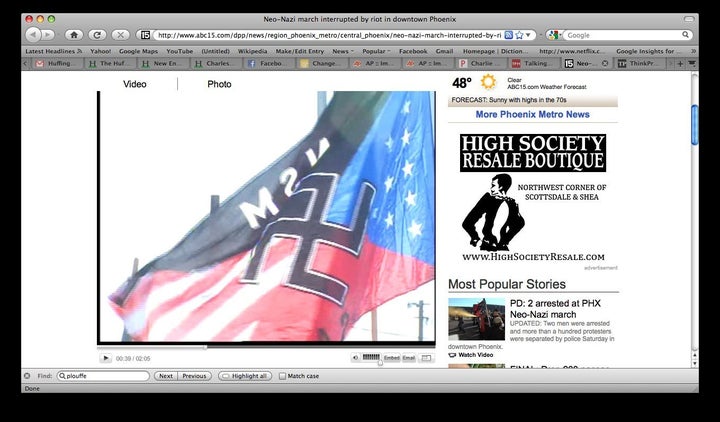Open the browser Home page button
Screen dimensions: 720x422
tap(73, 35)
